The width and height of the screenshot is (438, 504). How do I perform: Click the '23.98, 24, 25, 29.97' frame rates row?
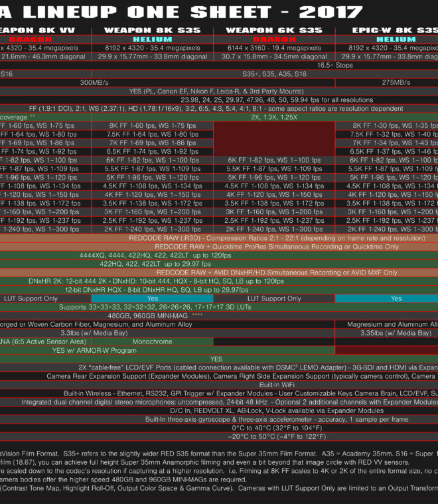[x=219, y=100]
